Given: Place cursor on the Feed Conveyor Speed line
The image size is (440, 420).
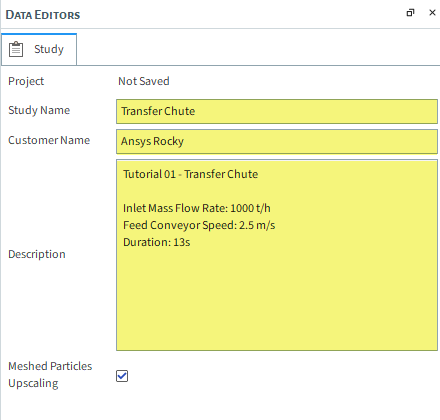Looking at the screenshot, I should 199,225.
